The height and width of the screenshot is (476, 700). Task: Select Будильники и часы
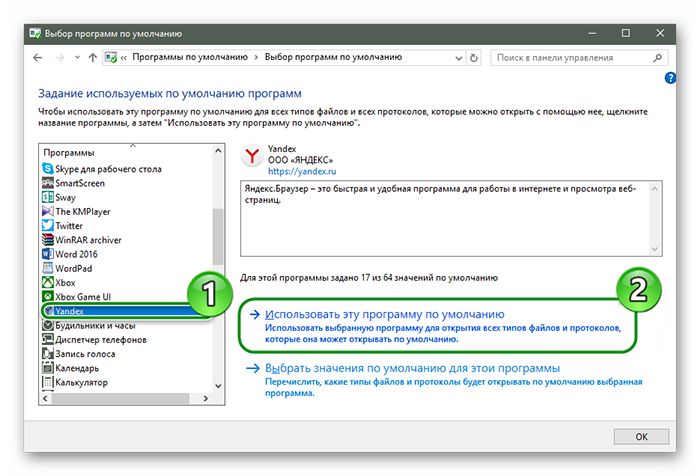click(95, 326)
